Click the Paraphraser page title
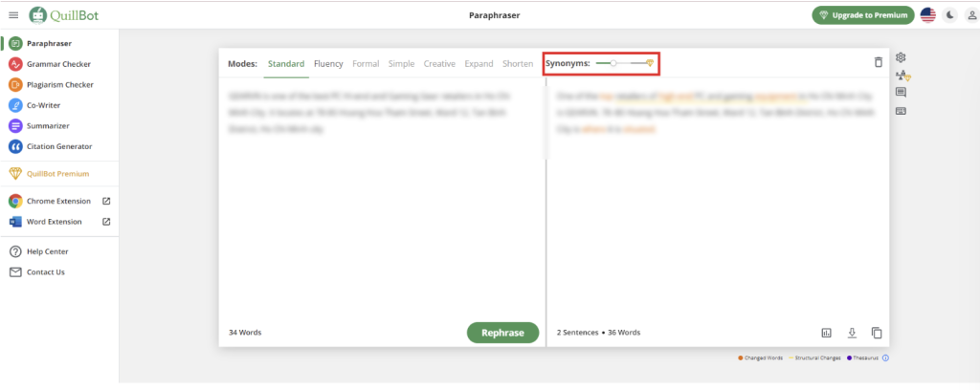This screenshot has width=980, height=390. coord(495,15)
